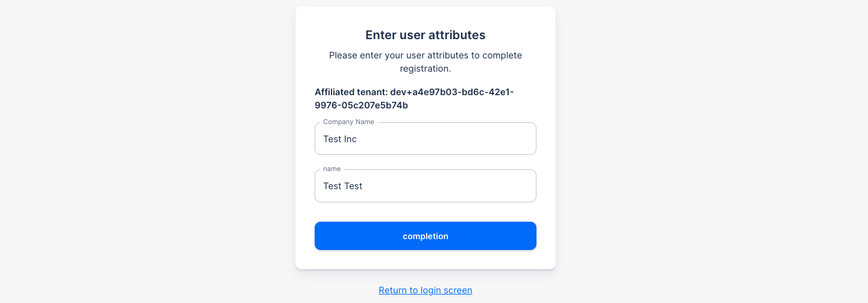Click the registration instructions paragraph
This screenshot has height=303, width=868.
click(x=426, y=62)
